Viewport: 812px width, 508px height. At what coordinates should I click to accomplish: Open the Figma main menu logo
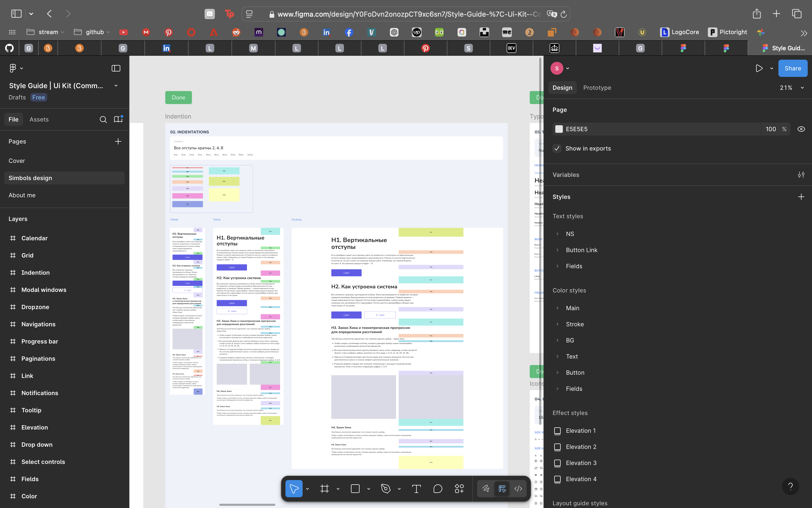pyautogui.click(x=13, y=68)
